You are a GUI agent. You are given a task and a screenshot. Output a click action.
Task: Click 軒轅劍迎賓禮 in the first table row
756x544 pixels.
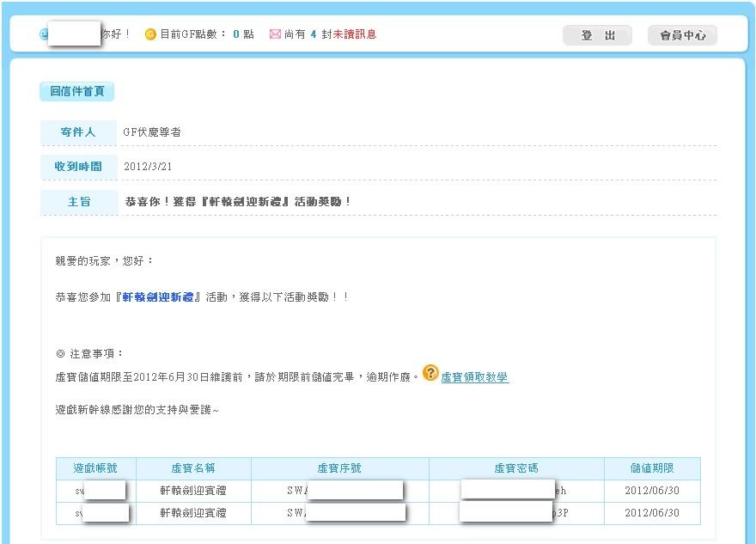tap(193, 491)
